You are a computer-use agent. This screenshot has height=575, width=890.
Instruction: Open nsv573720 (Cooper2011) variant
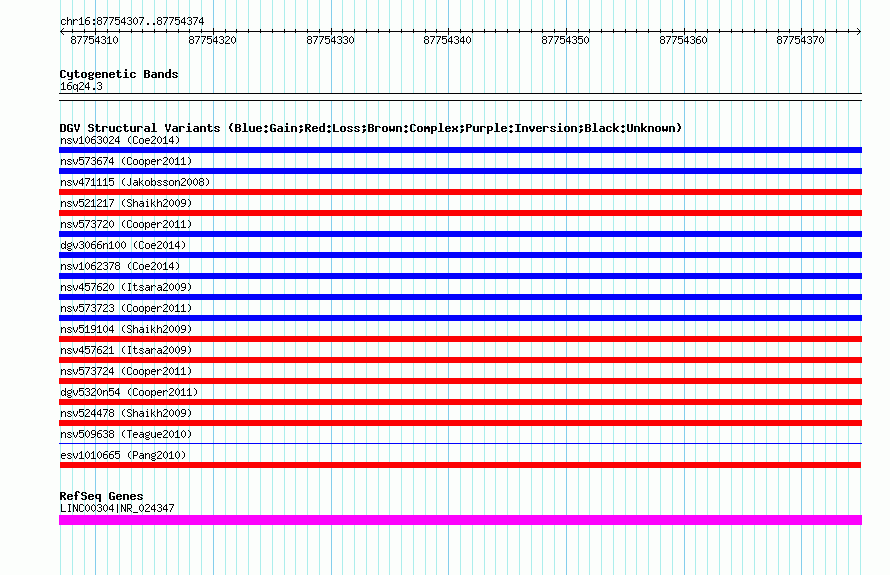[126, 224]
